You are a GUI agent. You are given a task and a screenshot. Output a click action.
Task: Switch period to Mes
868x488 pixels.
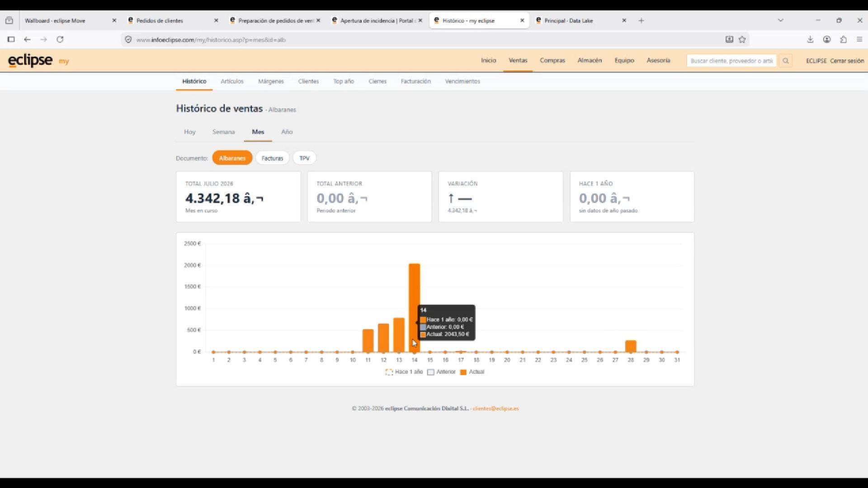tap(258, 132)
